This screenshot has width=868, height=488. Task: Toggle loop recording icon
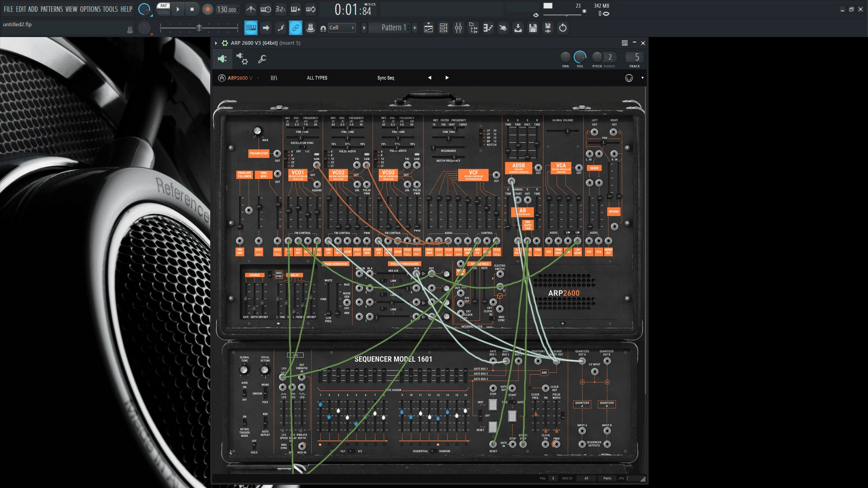tap(311, 9)
